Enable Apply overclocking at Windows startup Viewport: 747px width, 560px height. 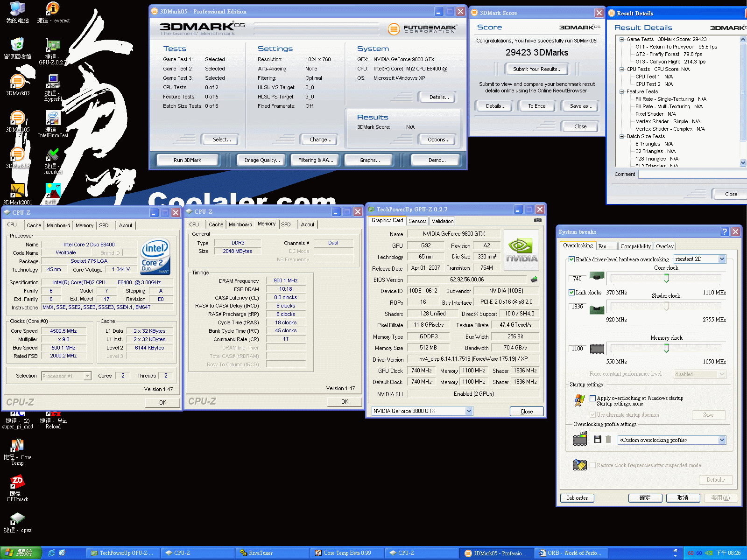pos(593,398)
